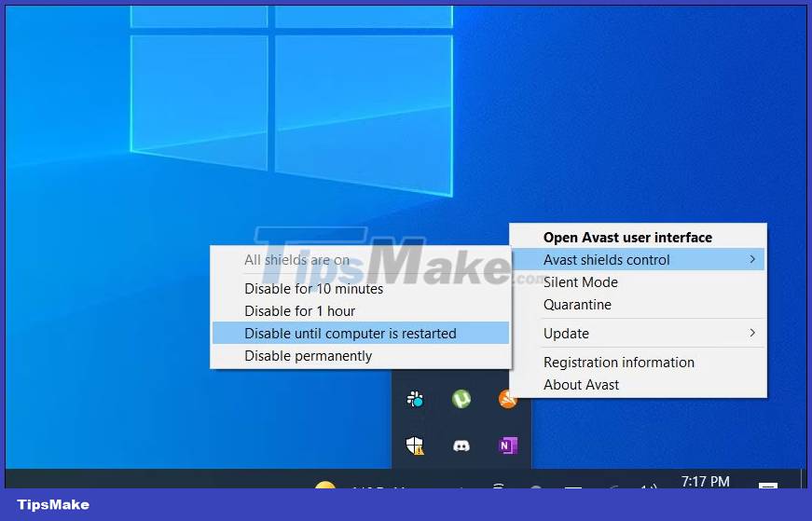812x521 pixels.
Task: Click the orange Avast tray icon
Action: [507, 399]
